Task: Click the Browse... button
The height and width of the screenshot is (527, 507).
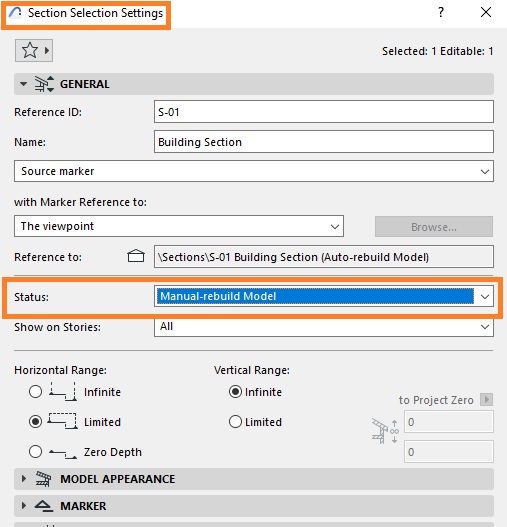Action: pos(434,227)
